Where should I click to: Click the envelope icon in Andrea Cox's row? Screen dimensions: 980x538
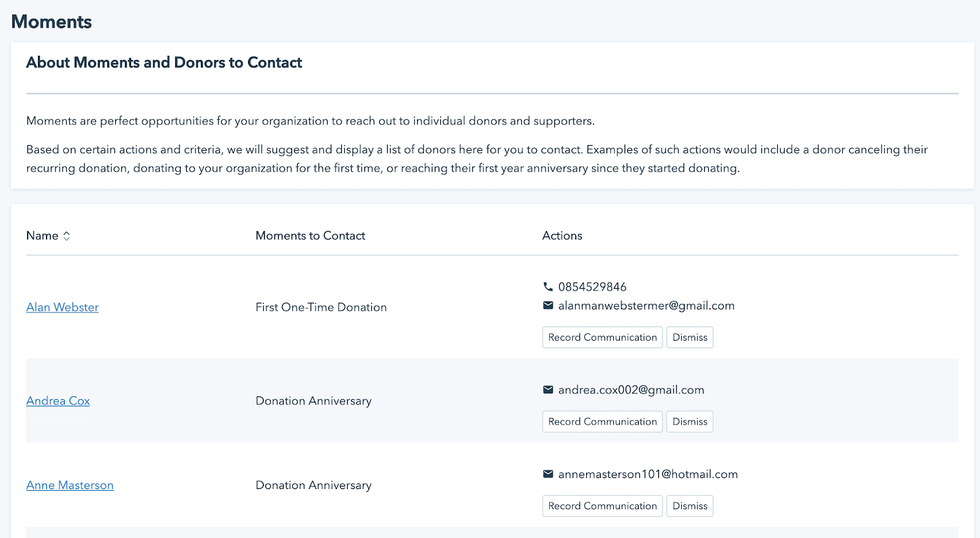[x=548, y=390]
